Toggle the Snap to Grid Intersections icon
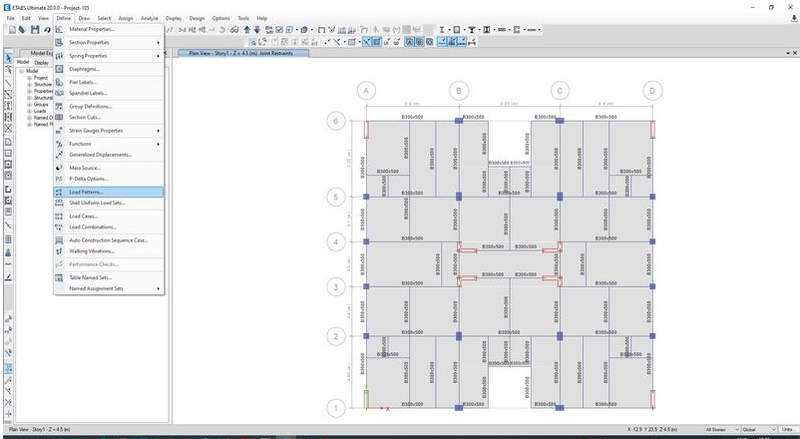This screenshot has height=439, width=800. tap(8, 369)
